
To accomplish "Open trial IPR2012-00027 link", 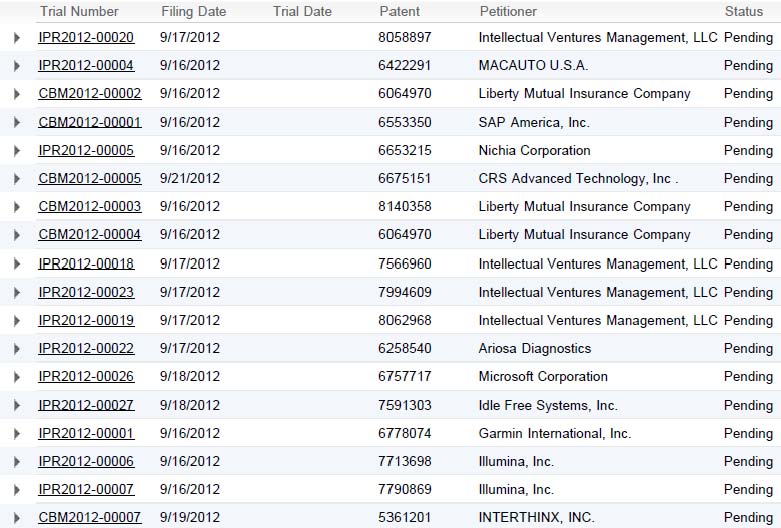I will click(x=86, y=405).
